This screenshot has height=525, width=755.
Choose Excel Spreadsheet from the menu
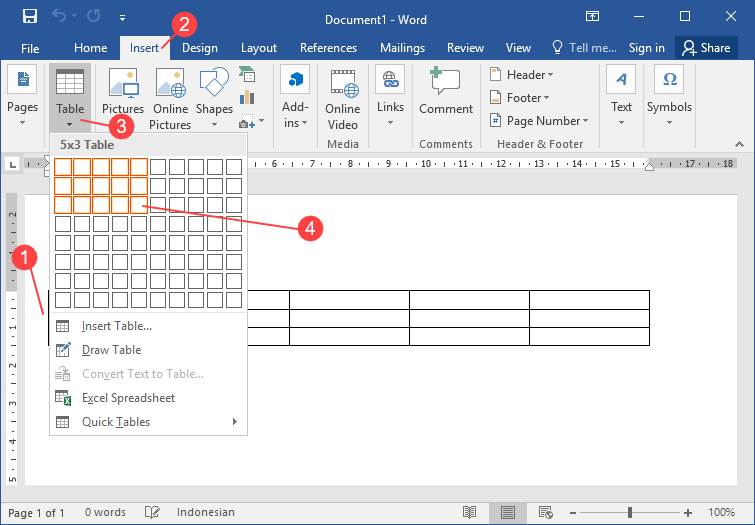coord(148,398)
